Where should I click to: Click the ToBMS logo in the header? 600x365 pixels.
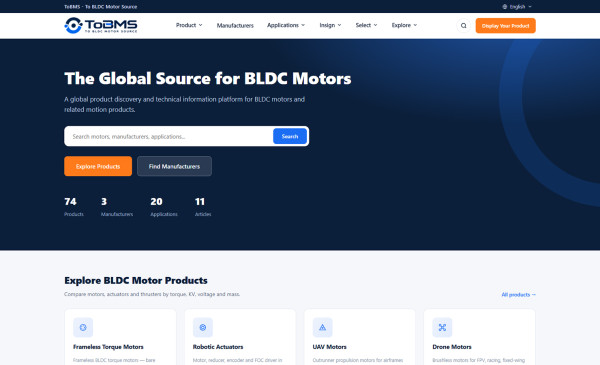point(101,26)
